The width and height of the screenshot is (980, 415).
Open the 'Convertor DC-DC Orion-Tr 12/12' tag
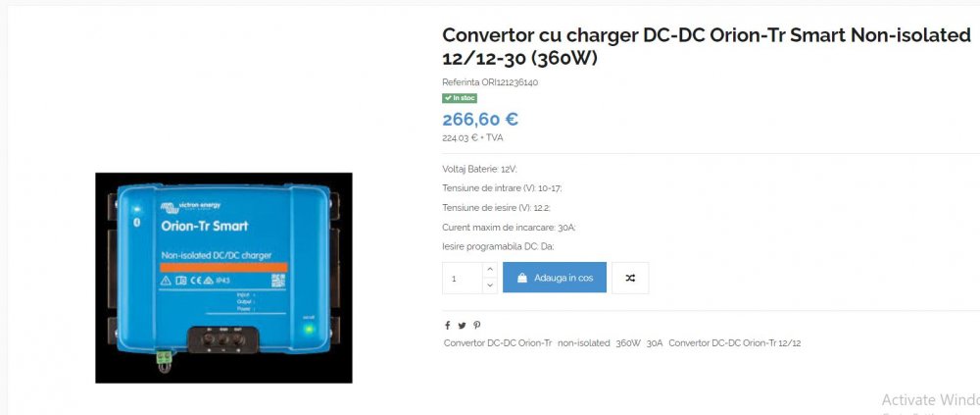pyautogui.click(x=734, y=343)
